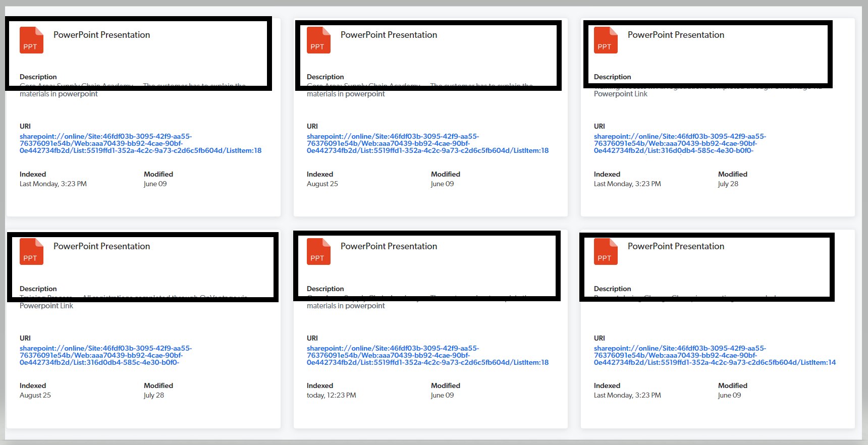Viewport: 868px width, 445px height.
Task: Click PPT icon on first card in top row
Action: (31, 40)
